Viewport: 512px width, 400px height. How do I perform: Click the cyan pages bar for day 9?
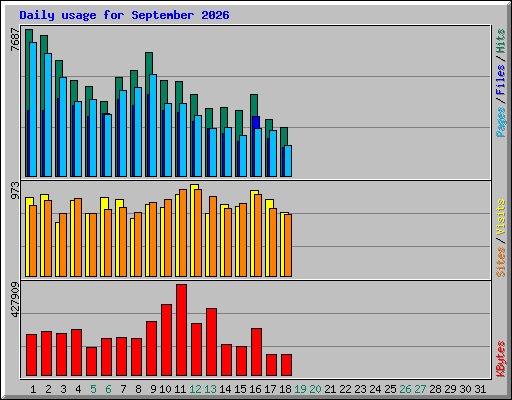tap(153, 125)
